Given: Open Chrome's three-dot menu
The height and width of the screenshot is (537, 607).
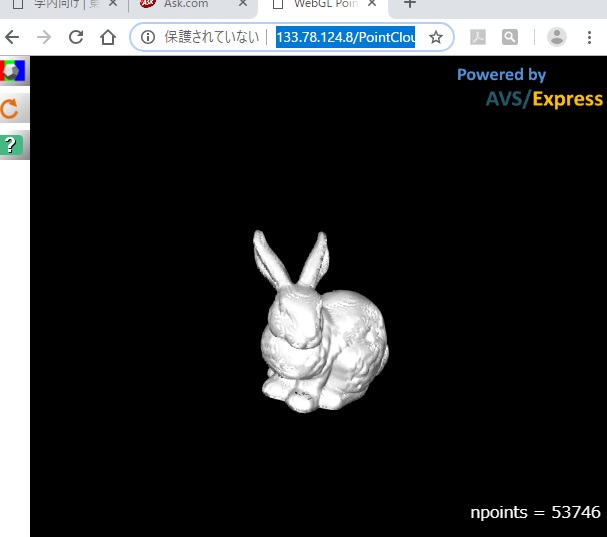Looking at the screenshot, I should (x=589, y=37).
